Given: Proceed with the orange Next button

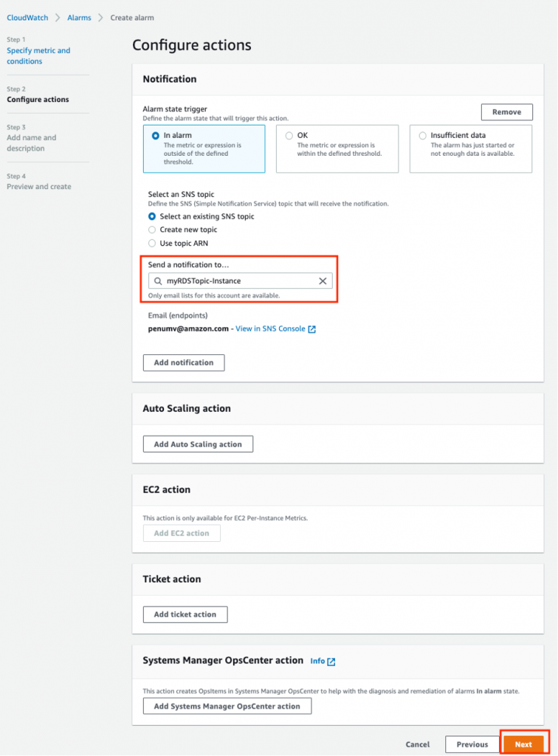Looking at the screenshot, I should tap(523, 744).
